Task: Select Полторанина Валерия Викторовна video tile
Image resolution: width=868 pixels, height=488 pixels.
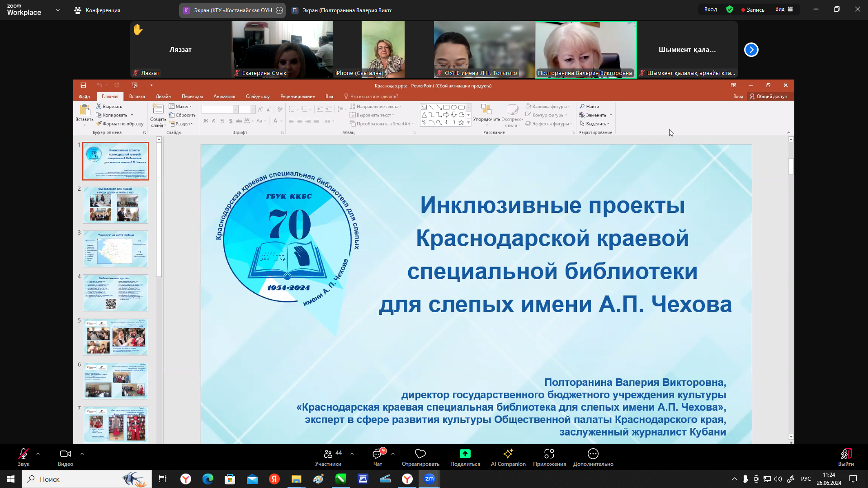Action: click(x=586, y=50)
